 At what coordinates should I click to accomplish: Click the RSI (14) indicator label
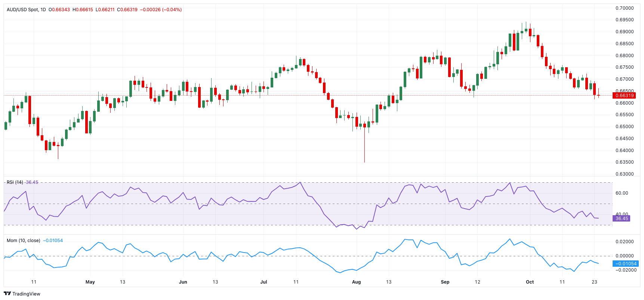pos(15,182)
